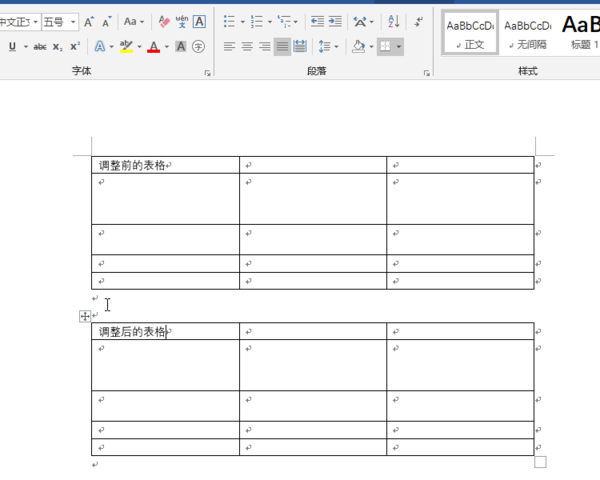Expand shading color dropdown arrow

[x=371, y=47]
